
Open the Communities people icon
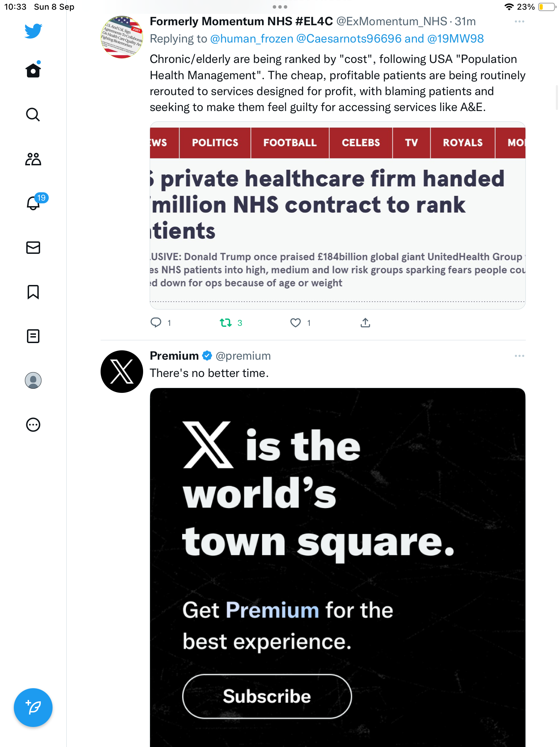(x=33, y=159)
